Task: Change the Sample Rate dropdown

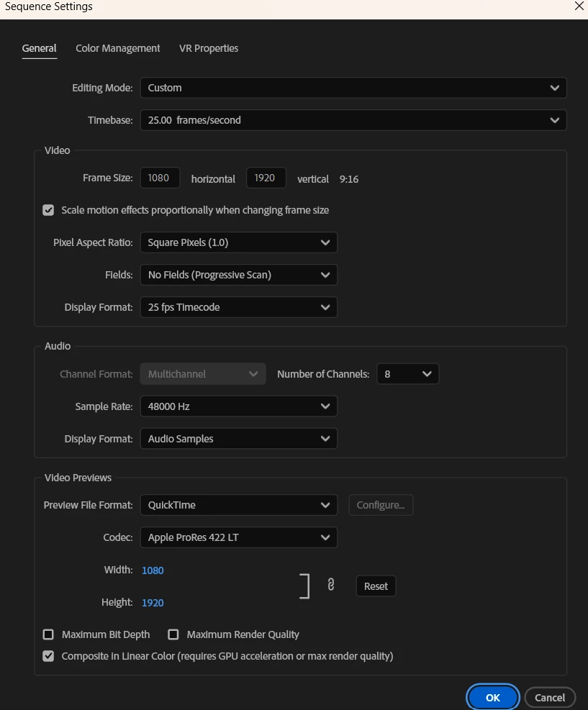Action: click(239, 406)
